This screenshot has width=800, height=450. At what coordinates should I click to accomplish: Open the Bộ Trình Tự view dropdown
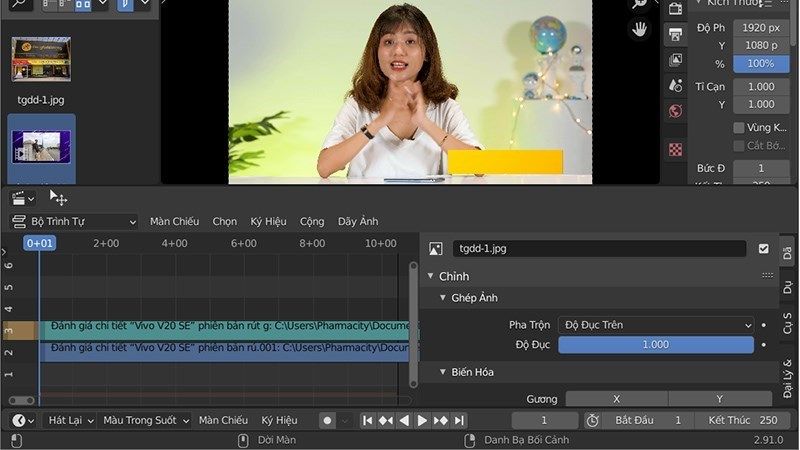point(73,221)
